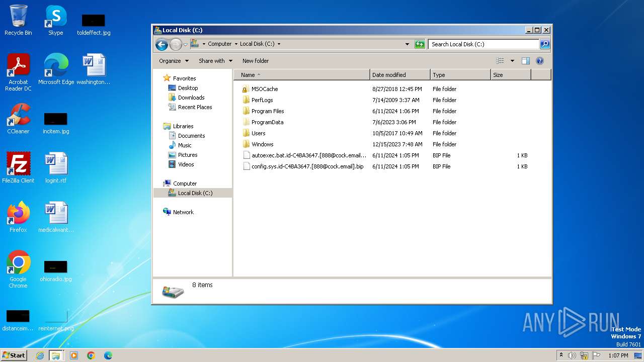This screenshot has height=362, width=644.
Task: Click Computer in navigation pane
Action: point(185,184)
